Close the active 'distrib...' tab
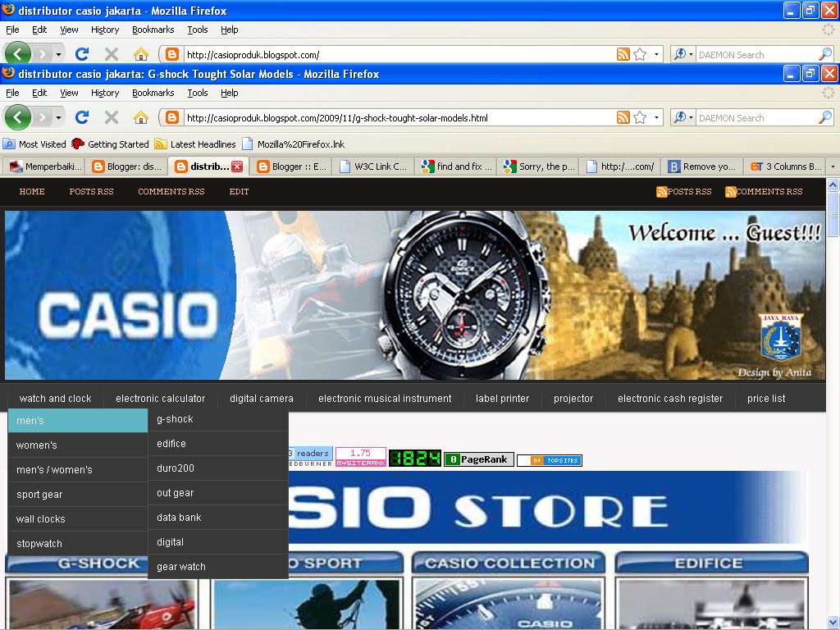Screen dimensions: 840x630 coord(237,167)
